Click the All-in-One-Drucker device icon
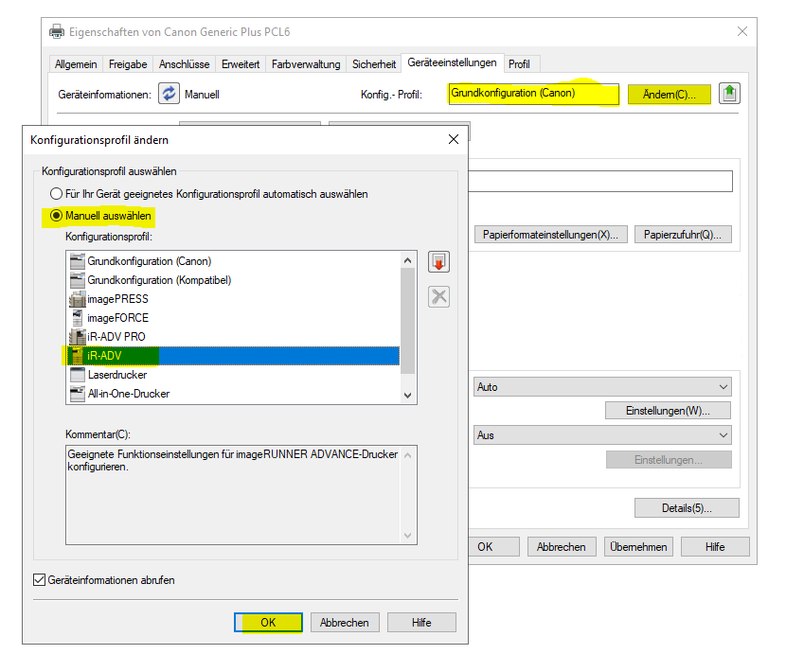804x672 pixels. pyautogui.click(x=78, y=394)
